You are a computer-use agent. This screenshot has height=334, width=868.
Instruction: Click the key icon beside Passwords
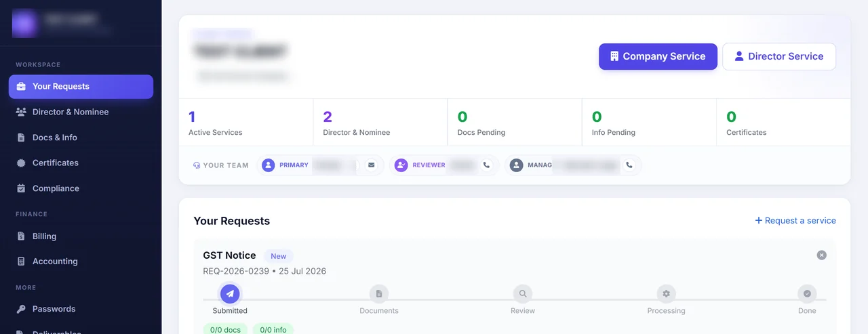click(21, 309)
